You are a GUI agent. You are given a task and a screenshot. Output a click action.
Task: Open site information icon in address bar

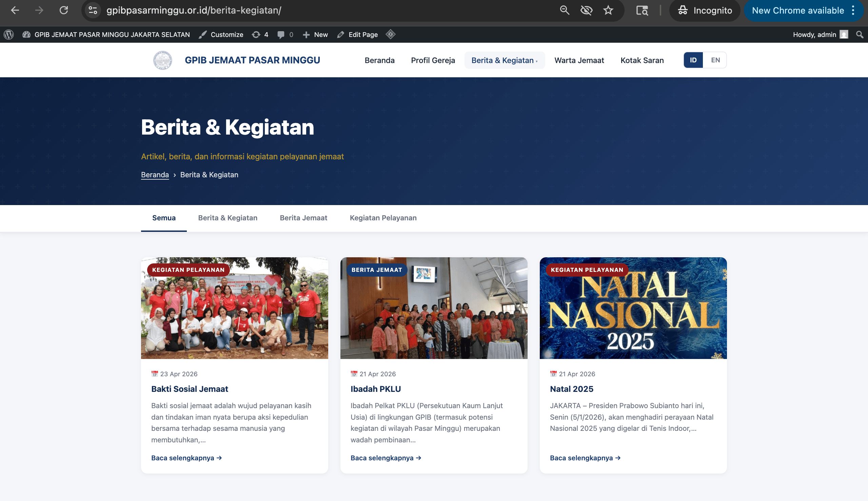(x=93, y=10)
